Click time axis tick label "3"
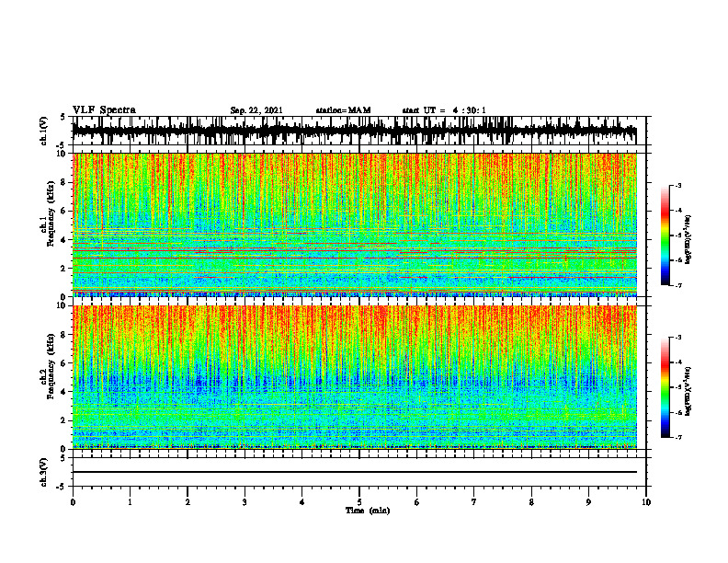This screenshot has width=728, height=563. point(245,502)
